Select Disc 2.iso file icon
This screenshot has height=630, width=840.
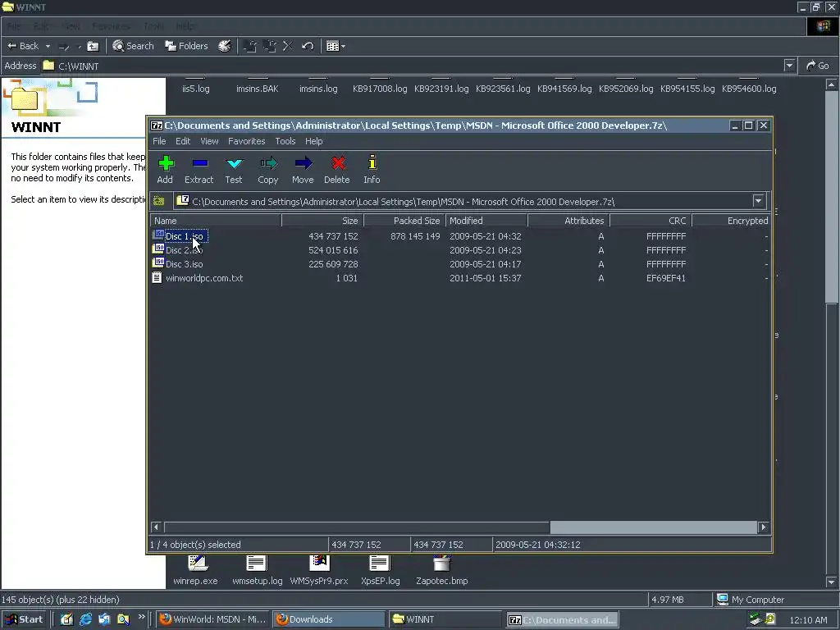pyautogui.click(x=158, y=249)
